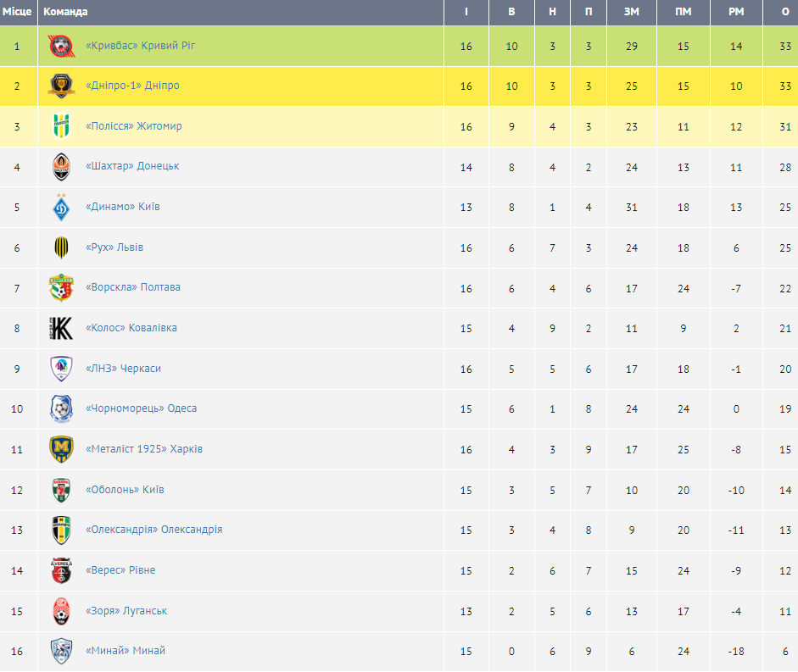
Task: Click the Chornomorets Odesa club crest
Action: pyautogui.click(x=61, y=409)
